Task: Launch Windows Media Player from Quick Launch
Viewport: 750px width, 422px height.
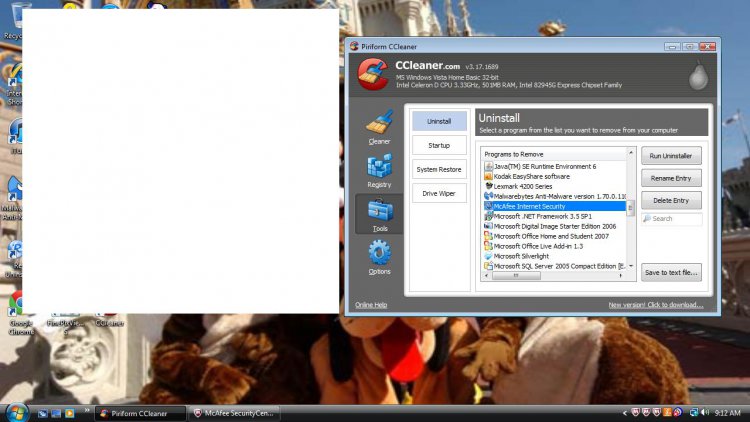Action: 70,413
